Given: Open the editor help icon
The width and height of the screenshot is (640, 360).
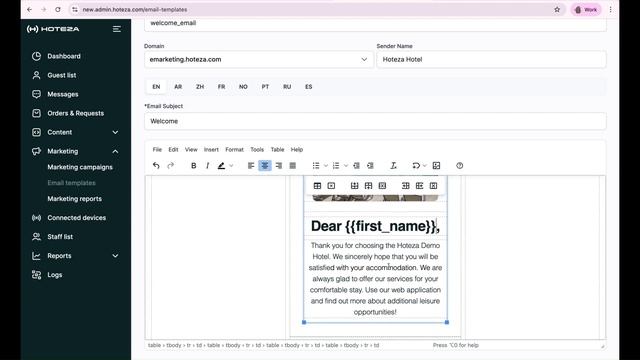Looking at the screenshot, I should pos(460,166).
